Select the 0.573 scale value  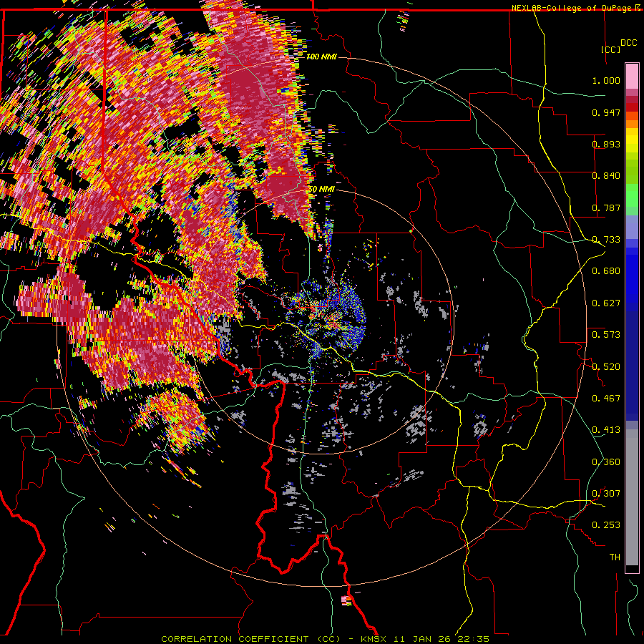(x=606, y=335)
